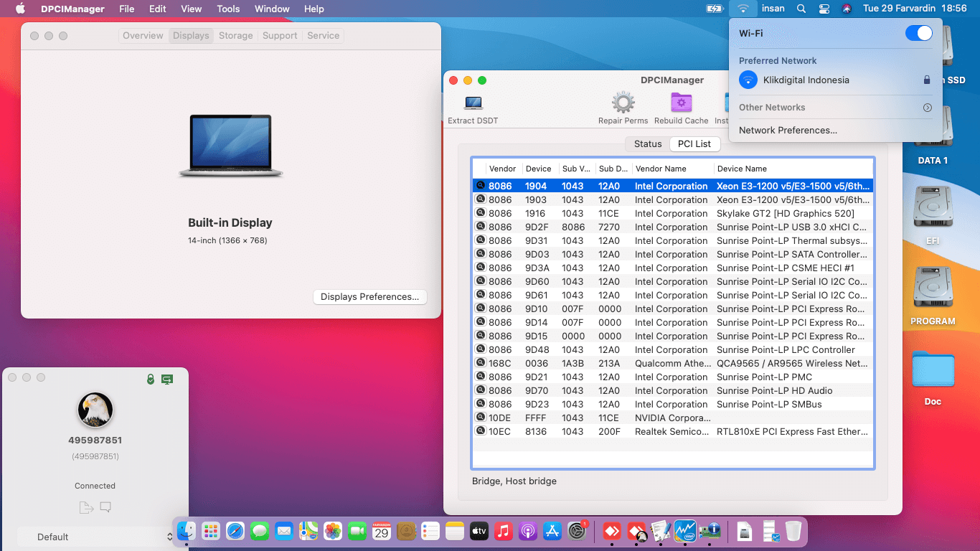Screen dimensions: 980x551
Task: Click the Repair Perms gear icon
Action: (x=623, y=103)
